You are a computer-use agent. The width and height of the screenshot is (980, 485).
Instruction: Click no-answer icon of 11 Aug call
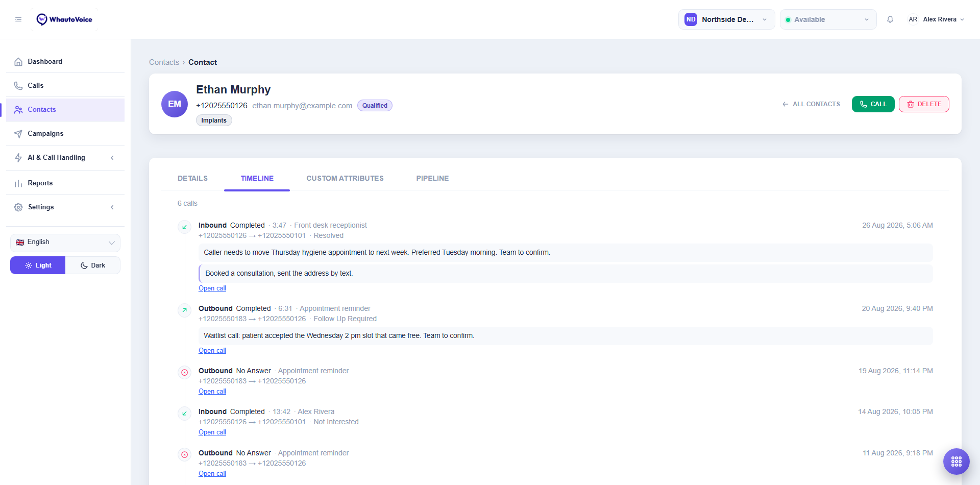pos(184,454)
